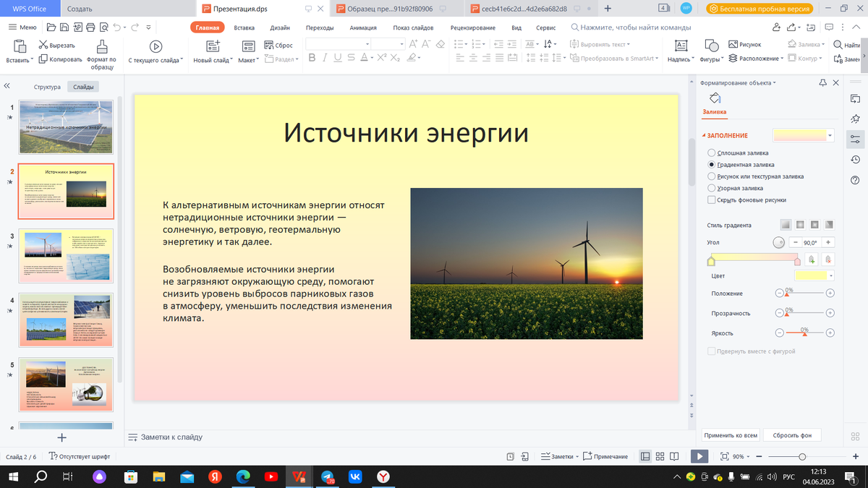The image size is (868, 488).
Task: Insert picture with Рисунок
Action: (x=745, y=45)
